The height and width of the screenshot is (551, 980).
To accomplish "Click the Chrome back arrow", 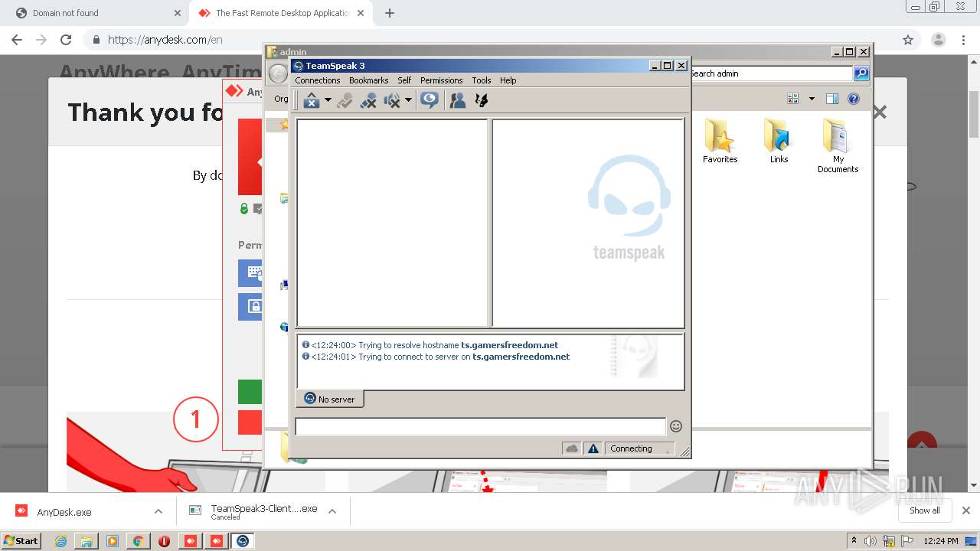I will point(17,40).
